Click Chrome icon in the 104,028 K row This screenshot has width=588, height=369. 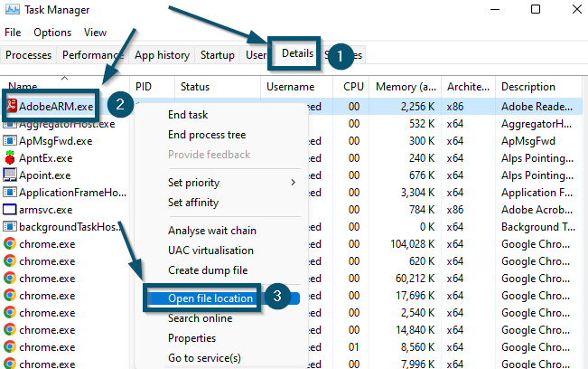[10, 244]
